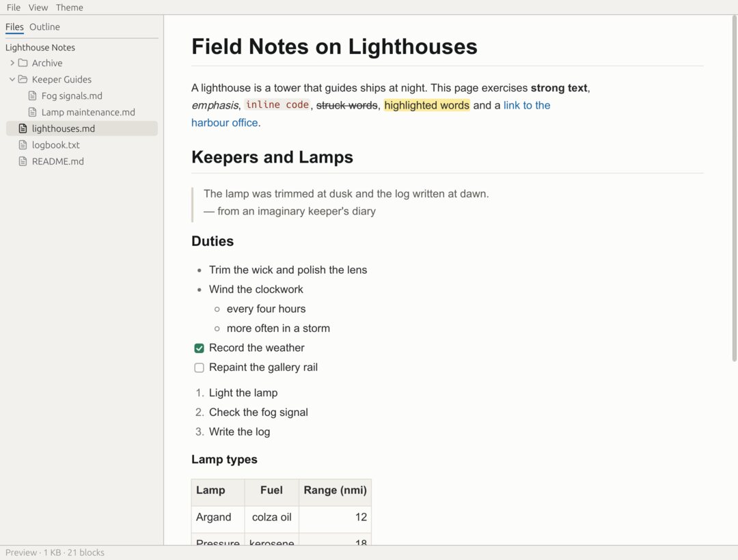This screenshot has width=738, height=560.
Task: Select lighthouses.md in the file tree
Action: 82,129
